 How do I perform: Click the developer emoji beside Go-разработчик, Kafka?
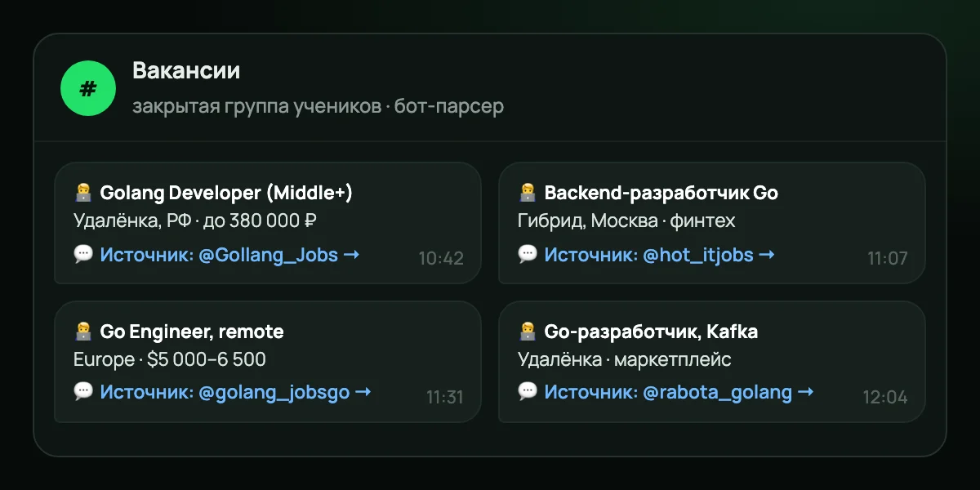[x=527, y=332]
